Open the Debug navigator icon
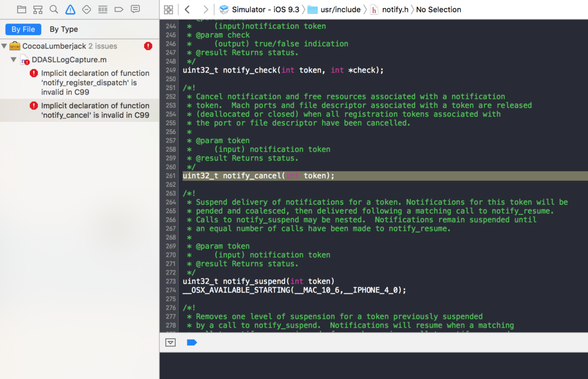The width and height of the screenshot is (588, 379). pos(103,9)
